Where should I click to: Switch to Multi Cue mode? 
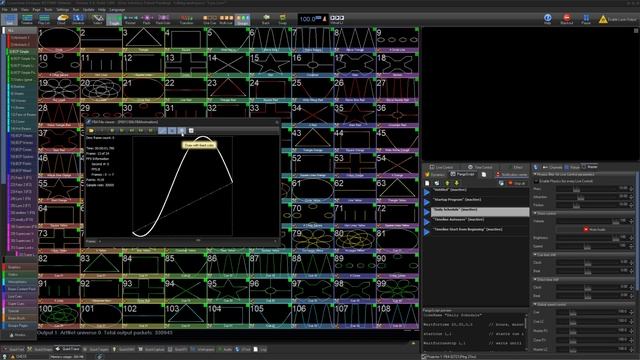tap(226, 19)
